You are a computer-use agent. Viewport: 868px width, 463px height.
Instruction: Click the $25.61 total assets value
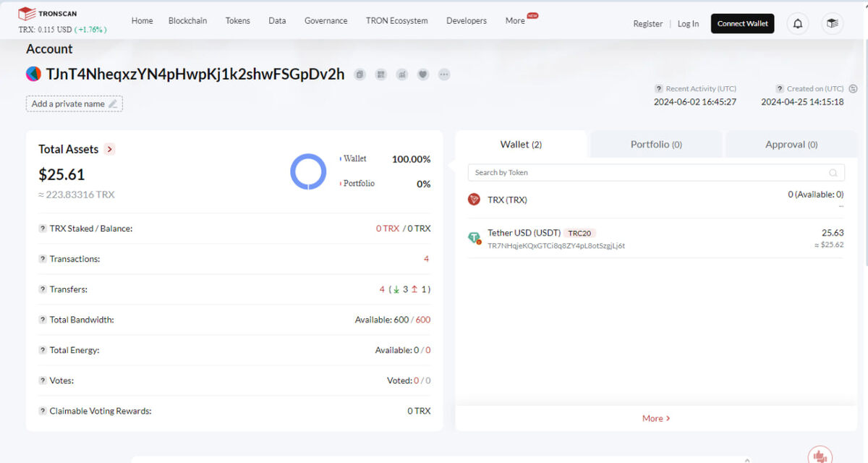[61, 174]
